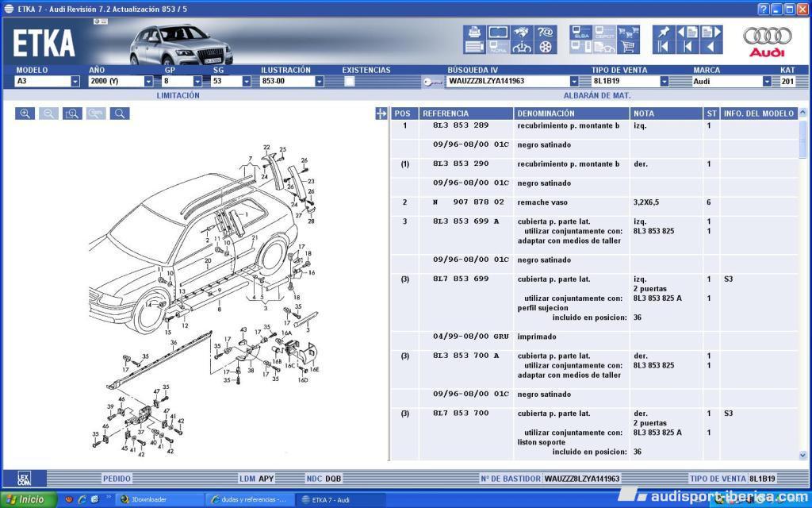Click the Limitación label bar

click(178, 95)
